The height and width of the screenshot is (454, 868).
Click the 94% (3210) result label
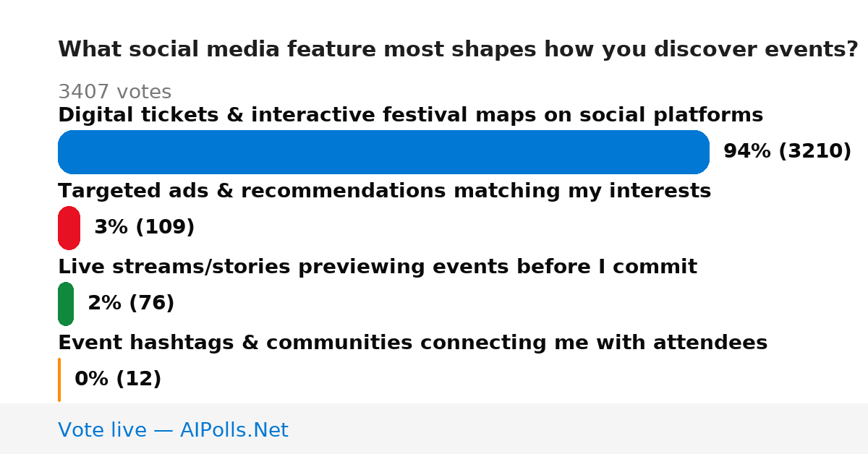tap(787, 152)
